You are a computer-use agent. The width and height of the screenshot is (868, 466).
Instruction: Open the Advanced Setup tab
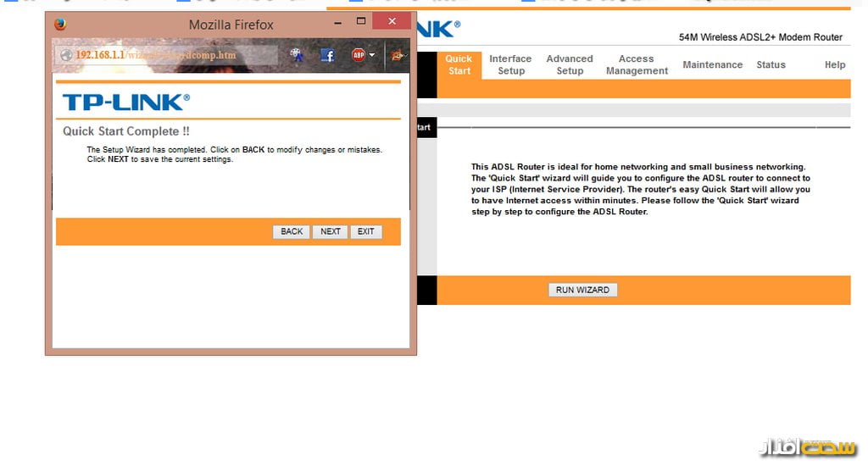pos(570,65)
